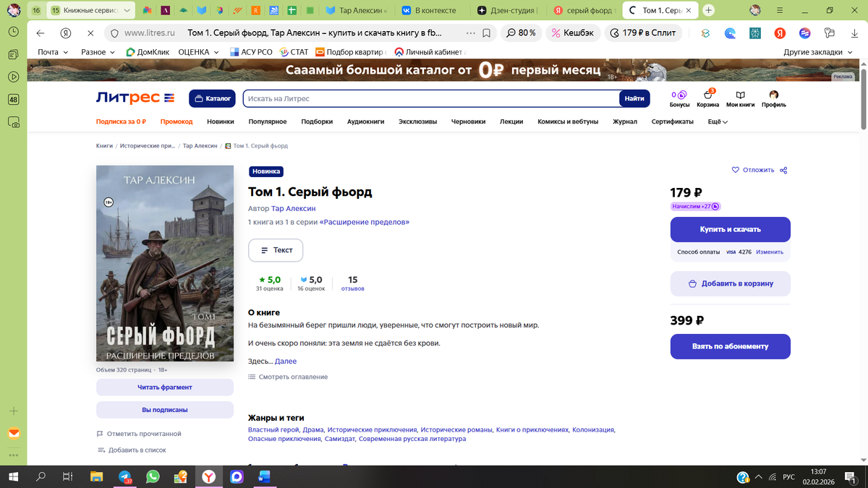Open the Новинки menu item
This screenshot has height=488, width=868.
coord(221,121)
